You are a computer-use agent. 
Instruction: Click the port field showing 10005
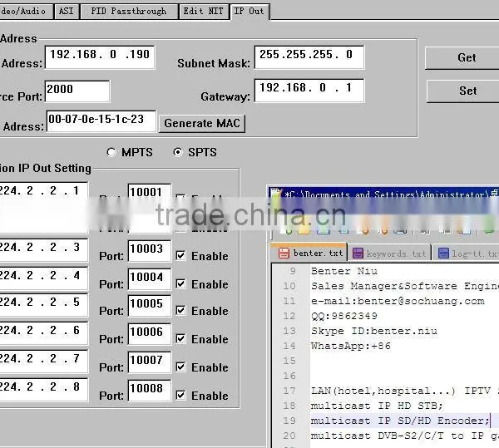[x=150, y=306]
